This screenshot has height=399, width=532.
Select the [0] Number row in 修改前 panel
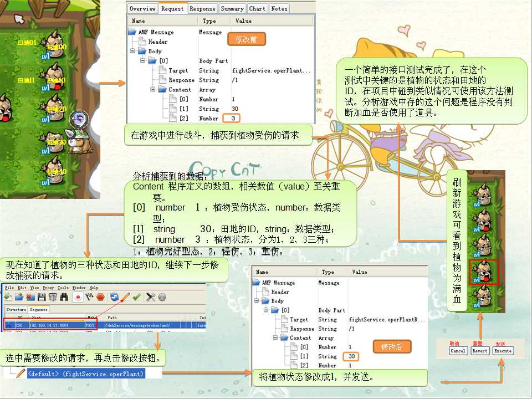tap(221, 99)
